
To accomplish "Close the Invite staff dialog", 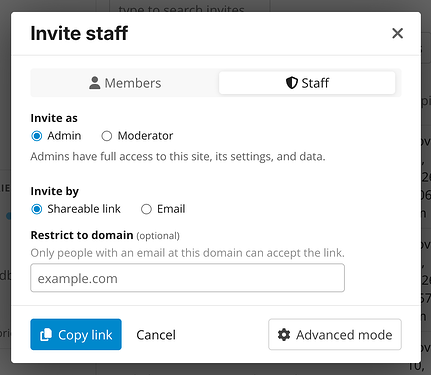I will 397,33.
